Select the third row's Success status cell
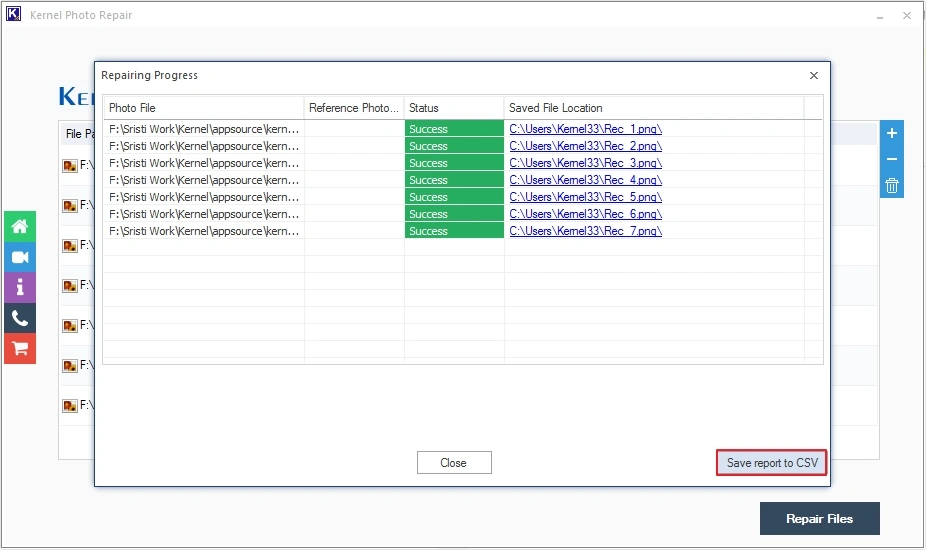The width and height of the screenshot is (926, 550). click(454, 163)
